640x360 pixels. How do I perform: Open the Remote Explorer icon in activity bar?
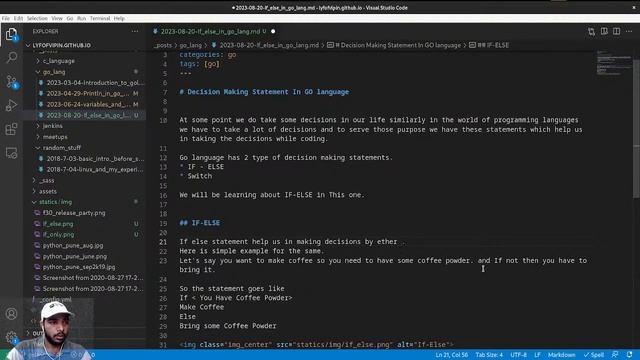coord(11,153)
